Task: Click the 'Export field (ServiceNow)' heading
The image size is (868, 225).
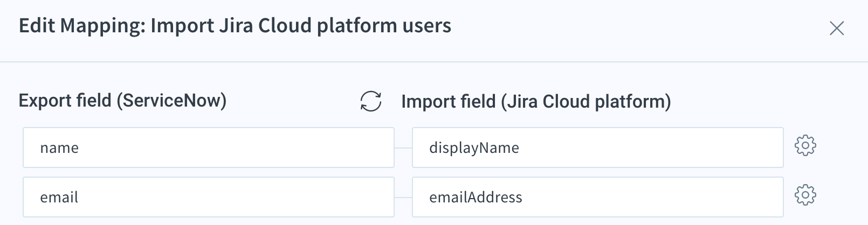Action: 123,101
